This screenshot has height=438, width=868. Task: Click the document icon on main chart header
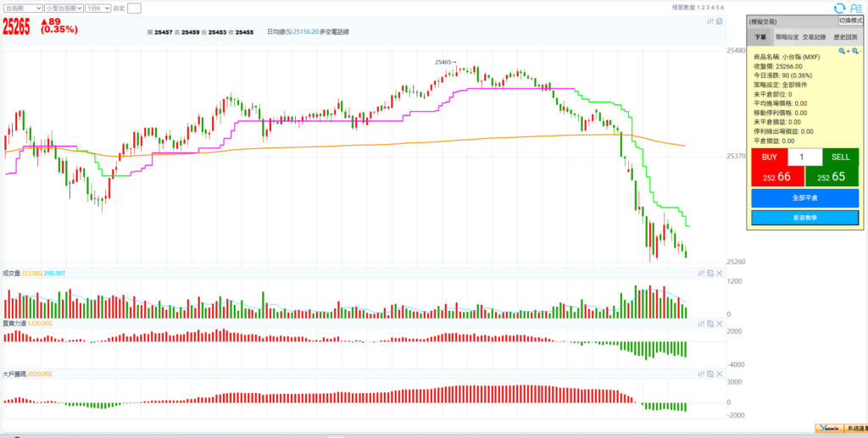tap(719, 21)
